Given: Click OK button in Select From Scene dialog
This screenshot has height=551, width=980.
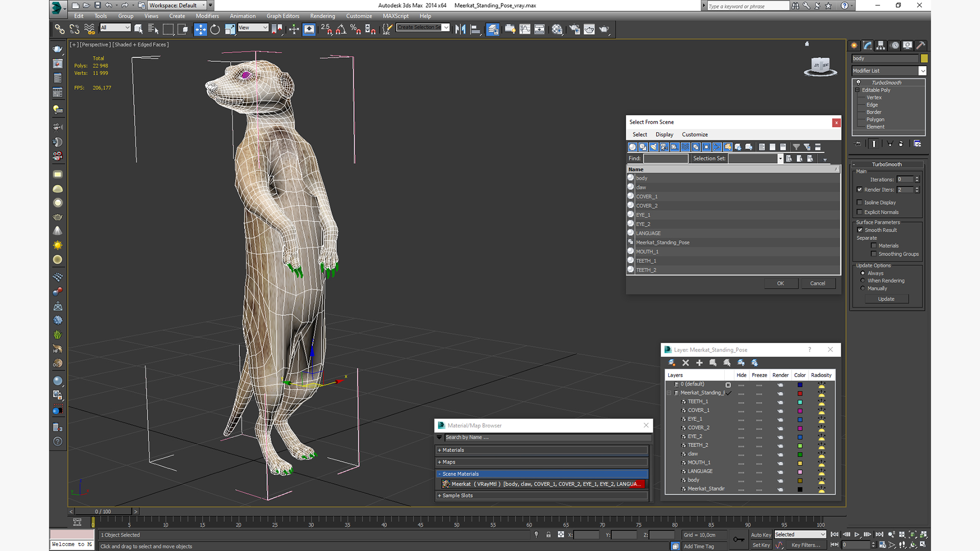Looking at the screenshot, I should click(x=779, y=283).
